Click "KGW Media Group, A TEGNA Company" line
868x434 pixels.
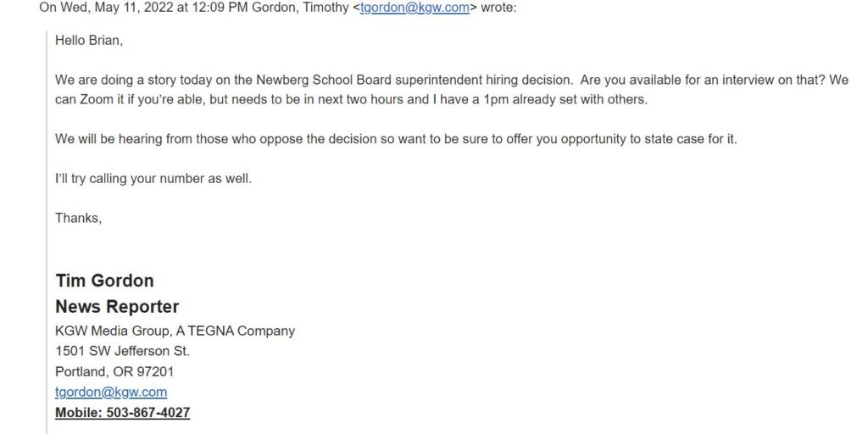[175, 331]
